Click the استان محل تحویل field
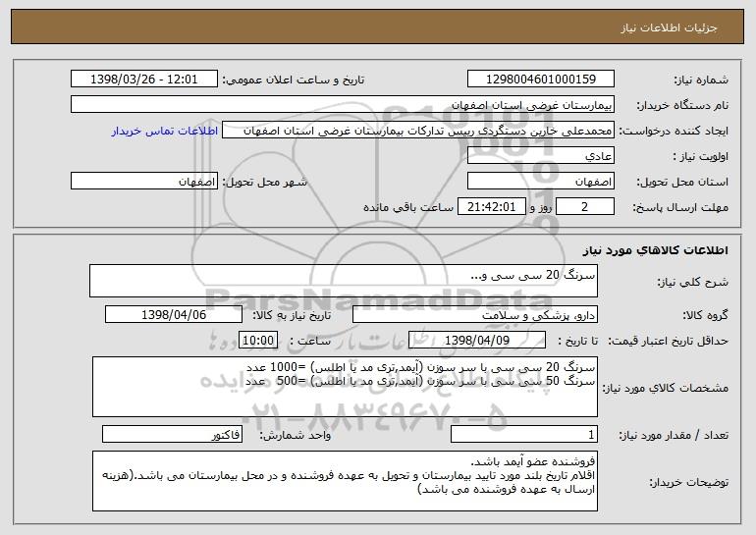Screen dimensions: 756x535 coord(540,182)
